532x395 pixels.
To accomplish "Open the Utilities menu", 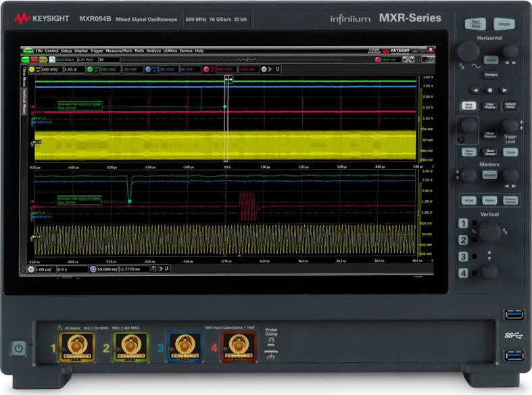I will (170, 51).
